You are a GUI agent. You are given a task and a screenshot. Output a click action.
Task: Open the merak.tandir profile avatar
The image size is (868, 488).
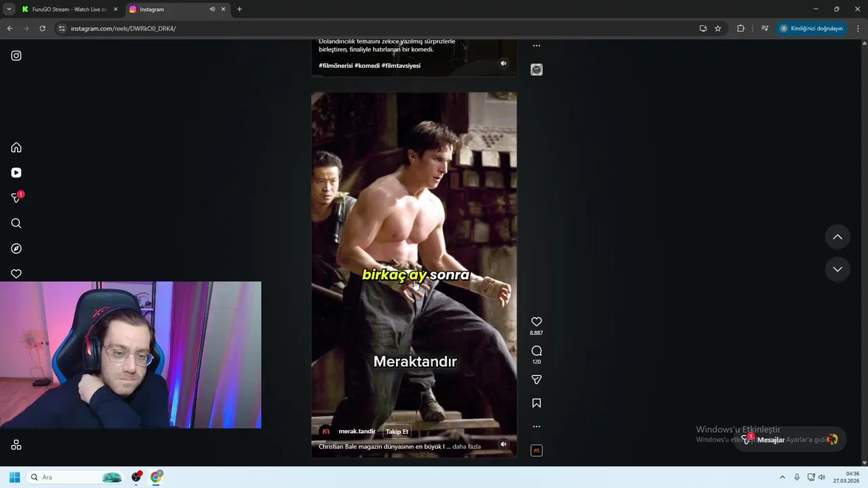(326, 432)
